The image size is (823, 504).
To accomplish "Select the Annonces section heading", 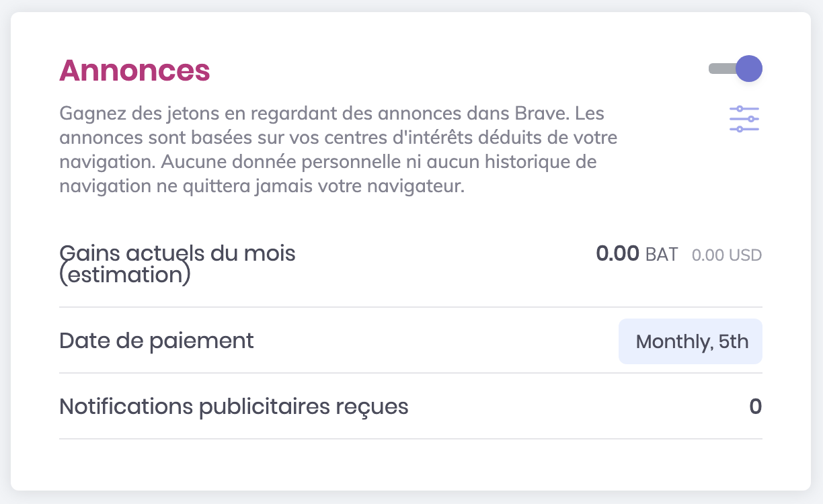I will tap(134, 71).
